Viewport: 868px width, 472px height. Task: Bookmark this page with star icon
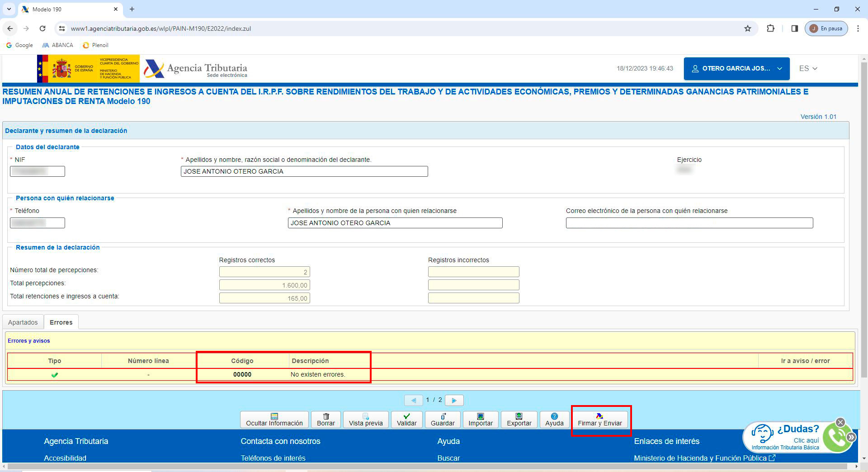(x=748, y=28)
